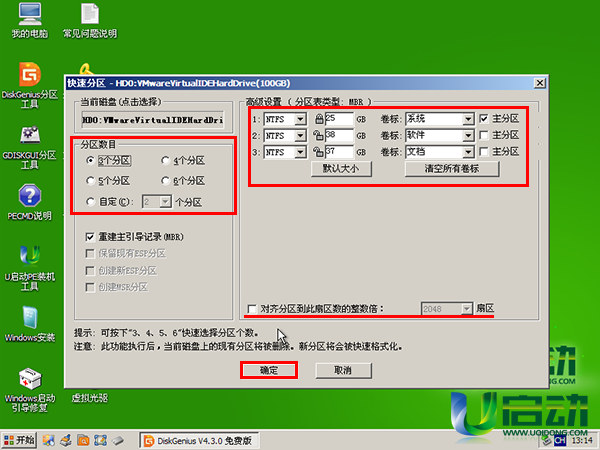Open the 2048 sector alignment dropdown
The height and width of the screenshot is (450, 600).
tap(466, 309)
